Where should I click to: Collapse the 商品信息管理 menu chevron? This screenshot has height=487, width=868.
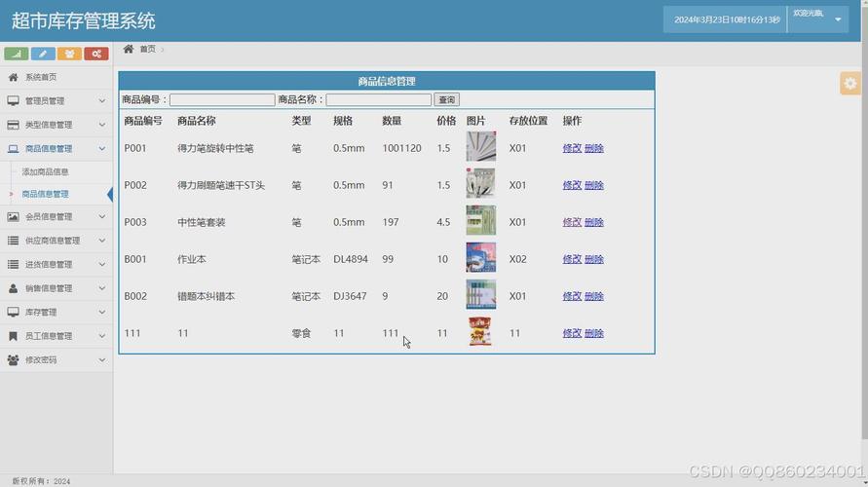point(102,148)
